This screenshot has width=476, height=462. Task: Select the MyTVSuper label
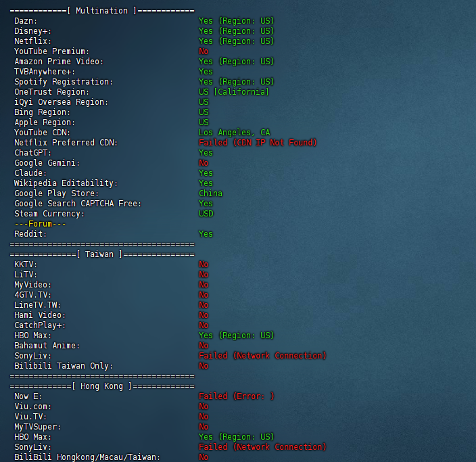pyautogui.click(x=38, y=427)
